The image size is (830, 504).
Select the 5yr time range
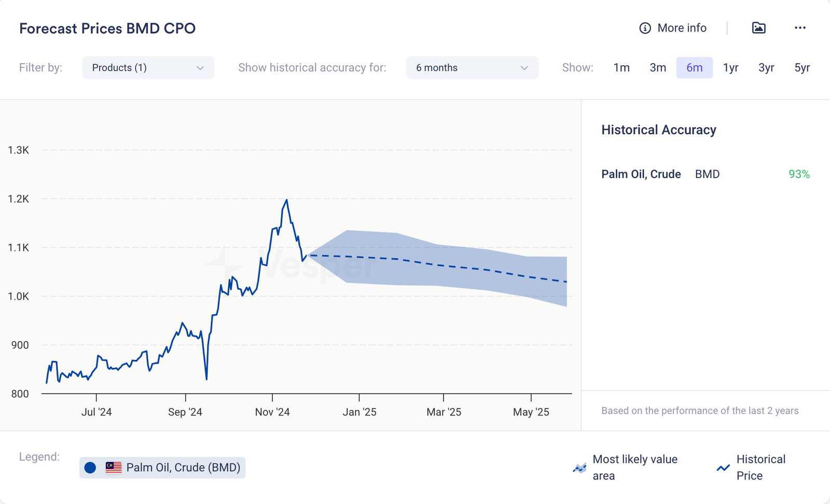coord(802,68)
